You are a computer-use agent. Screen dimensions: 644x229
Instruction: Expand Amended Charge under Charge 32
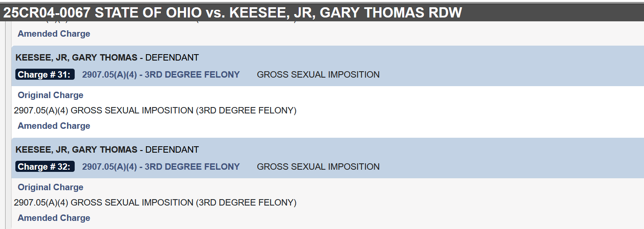[x=54, y=218]
